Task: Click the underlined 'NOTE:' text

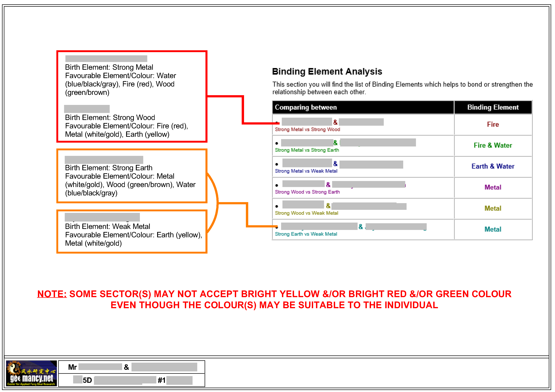Action: 52,294
